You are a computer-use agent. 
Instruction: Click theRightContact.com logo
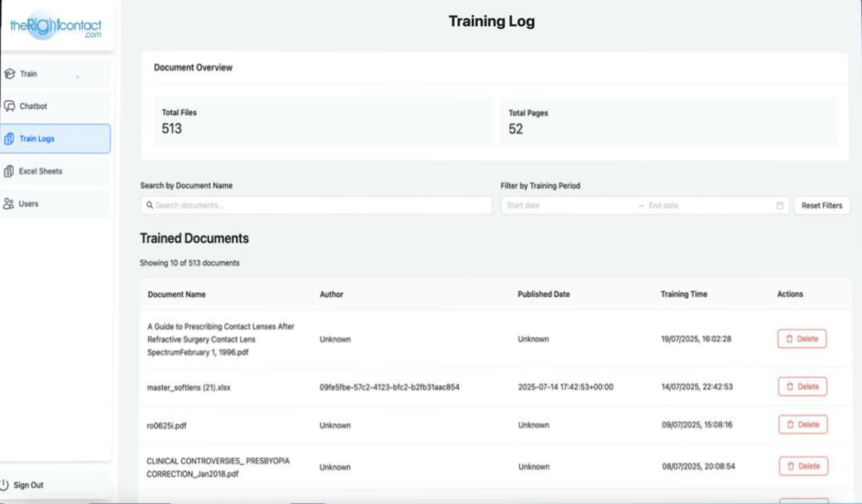pos(56,27)
